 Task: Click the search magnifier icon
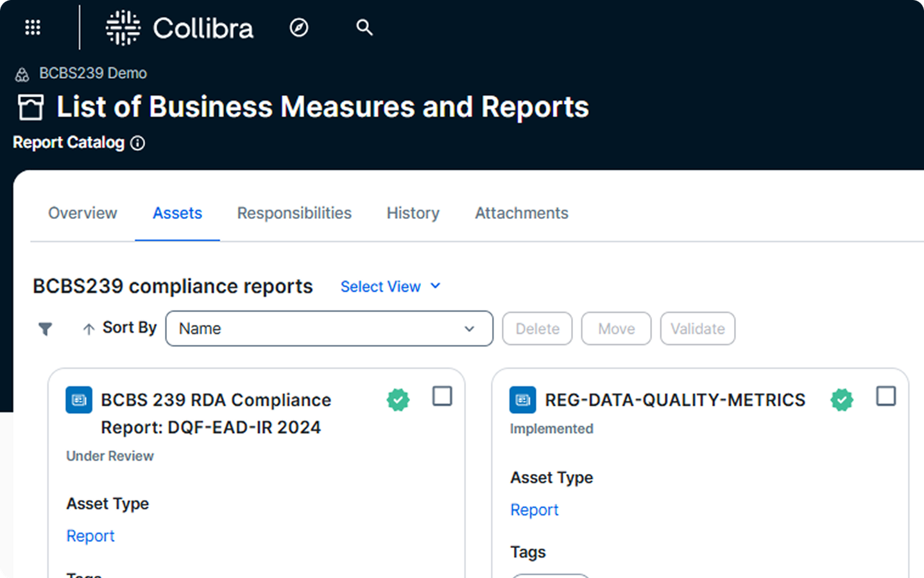[364, 28]
